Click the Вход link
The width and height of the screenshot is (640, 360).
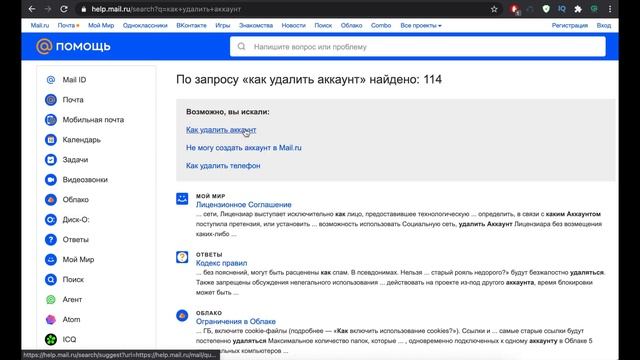tap(604, 25)
